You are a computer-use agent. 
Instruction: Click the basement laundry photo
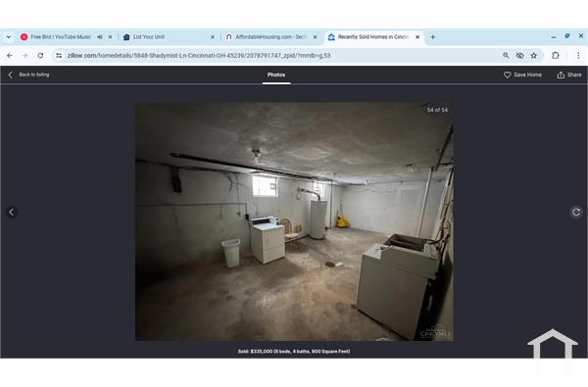pyautogui.click(x=294, y=221)
